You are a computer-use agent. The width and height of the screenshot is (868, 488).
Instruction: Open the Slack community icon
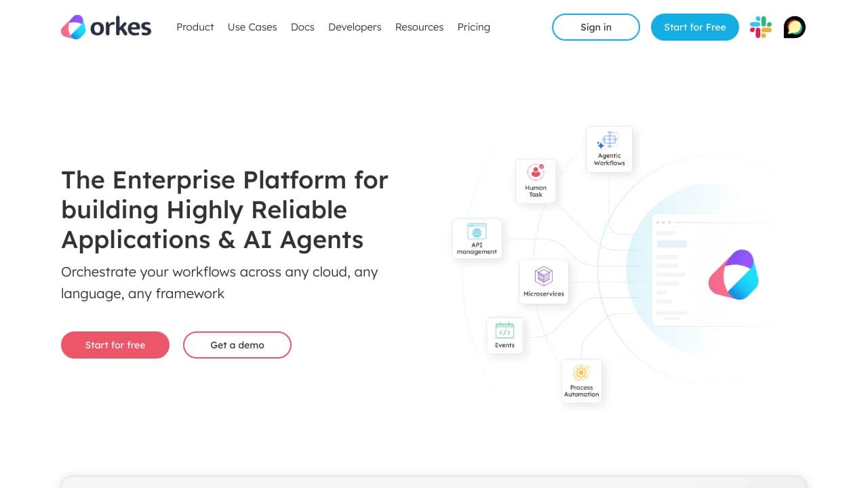click(x=761, y=27)
